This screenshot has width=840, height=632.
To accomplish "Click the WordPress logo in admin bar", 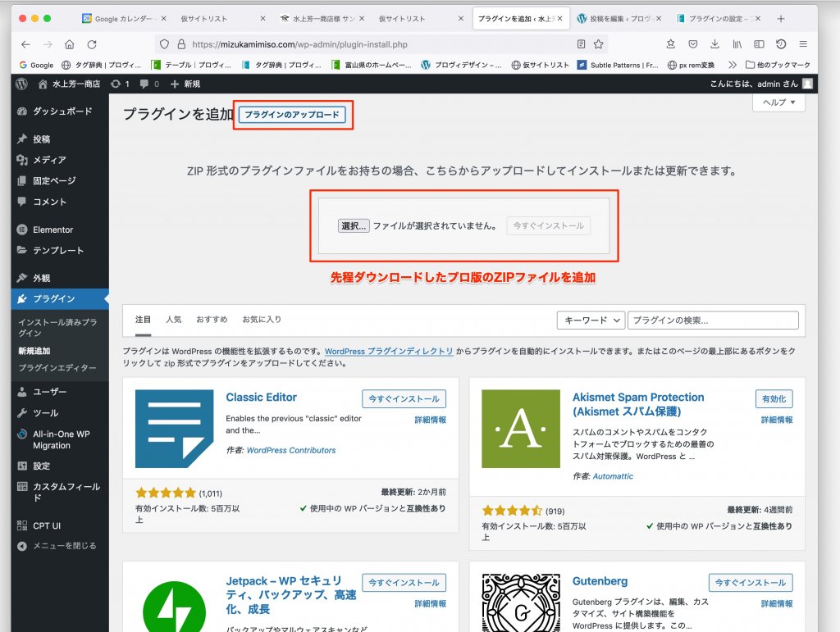I will point(22,84).
